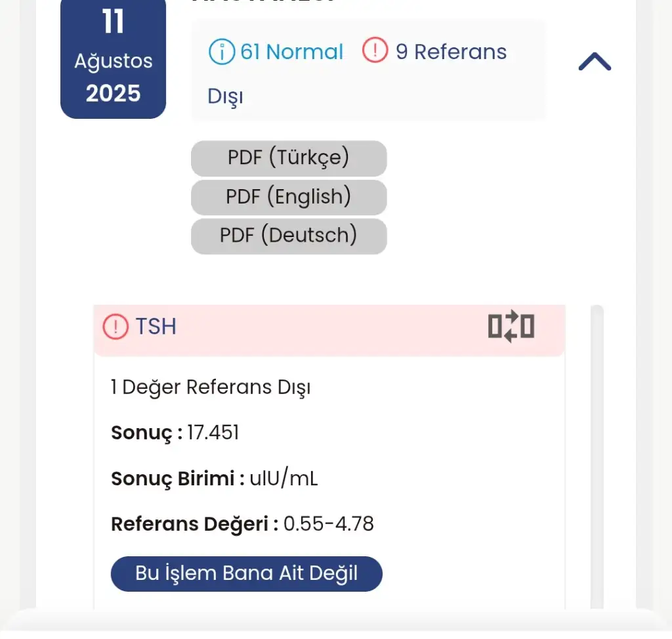672x639 pixels.
Task: Get the PDF (Deutsch) report
Action: (x=289, y=236)
